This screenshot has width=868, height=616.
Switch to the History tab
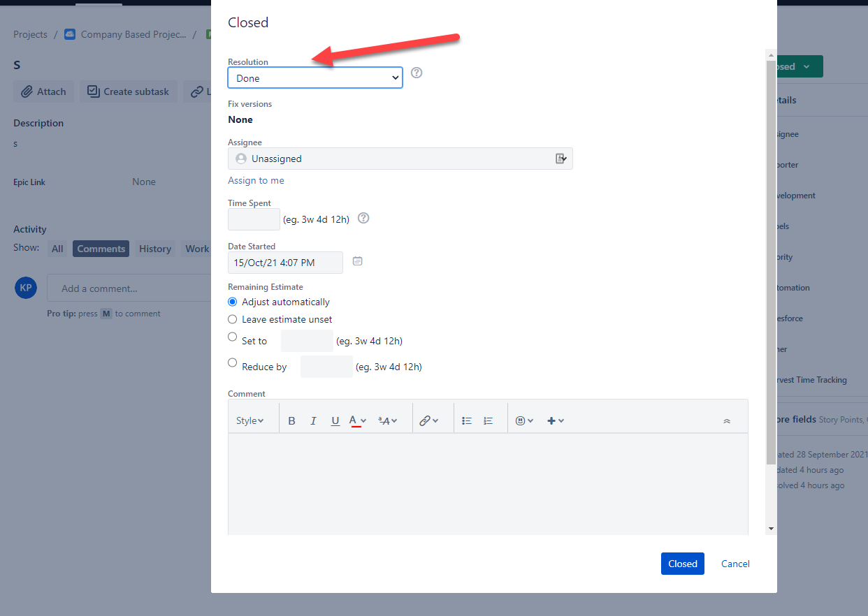(154, 249)
